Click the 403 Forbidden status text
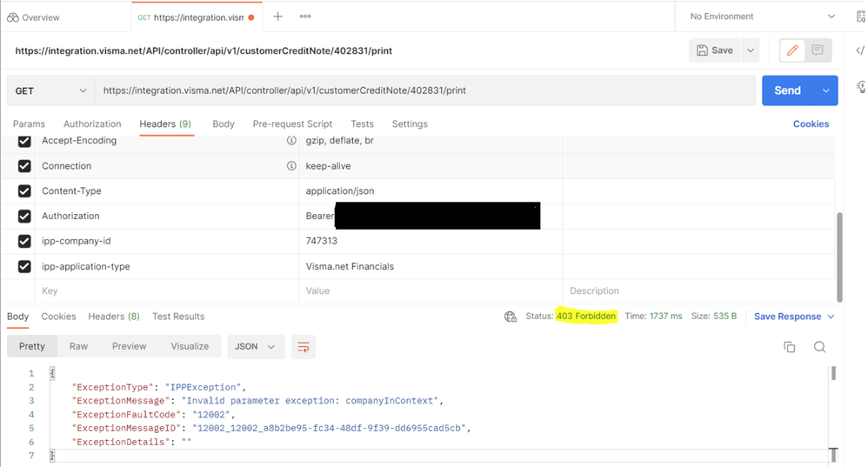868x467 pixels. point(585,316)
